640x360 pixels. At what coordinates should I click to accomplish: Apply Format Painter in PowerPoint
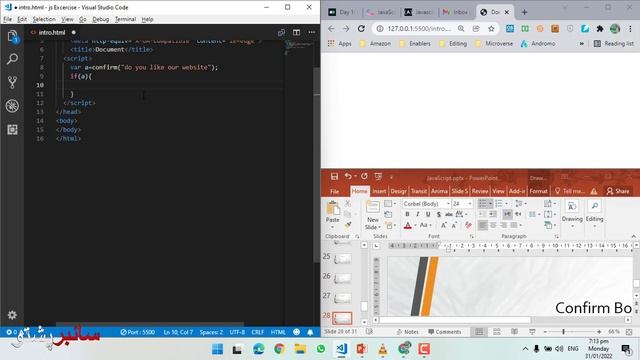(x=348, y=225)
